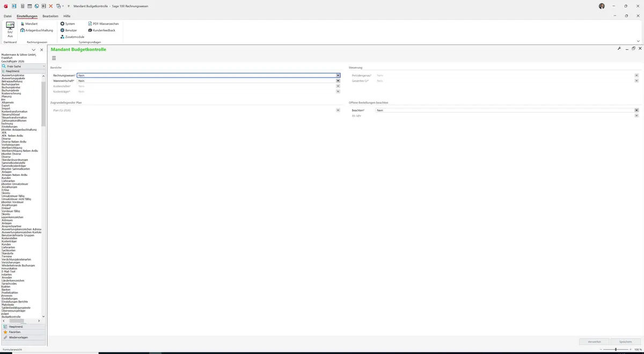This screenshot has height=354, width=644.
Task: Expand the Freie Suche dropdown arrow
Action: (x=44, y=66)
